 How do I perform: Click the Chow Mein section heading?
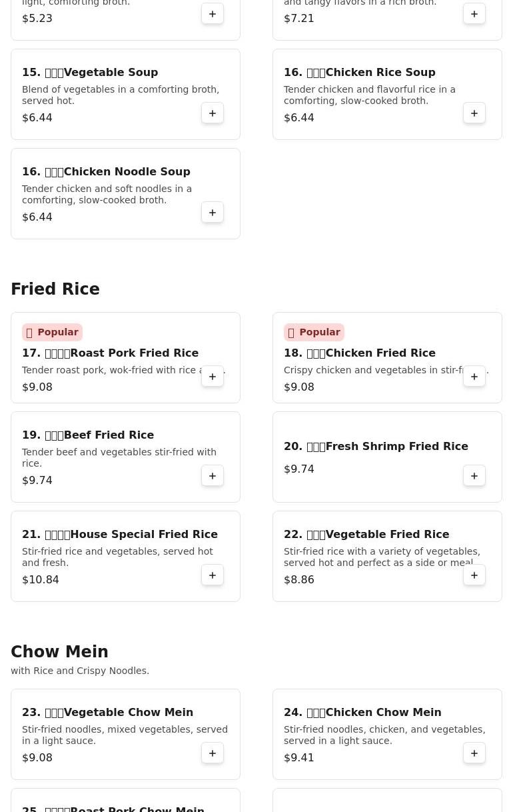pos(59,652)
